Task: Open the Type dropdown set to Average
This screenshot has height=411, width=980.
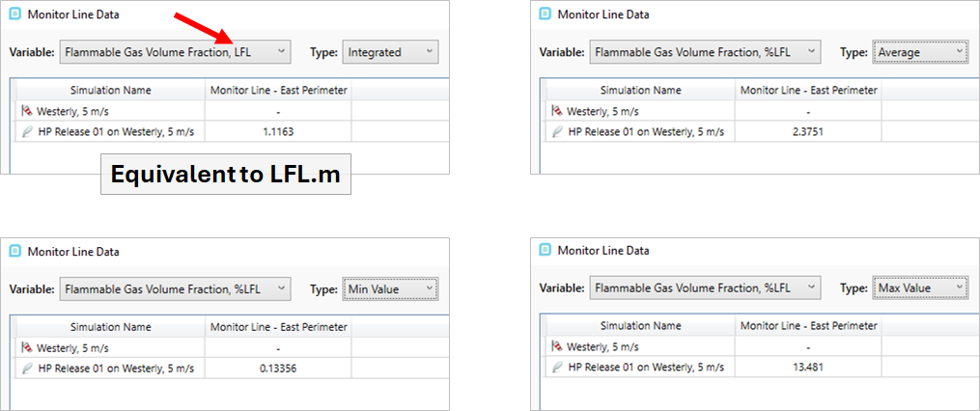Action: [921, 52]
